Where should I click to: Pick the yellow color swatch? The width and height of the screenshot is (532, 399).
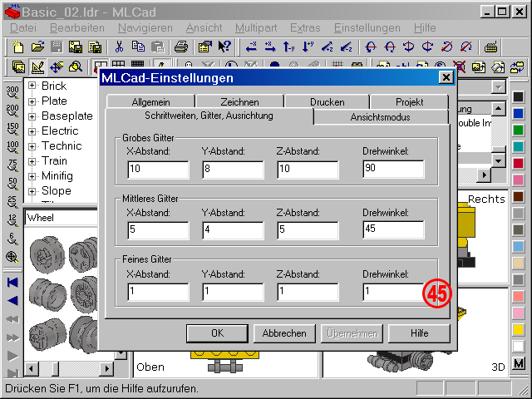coord(518,329)
